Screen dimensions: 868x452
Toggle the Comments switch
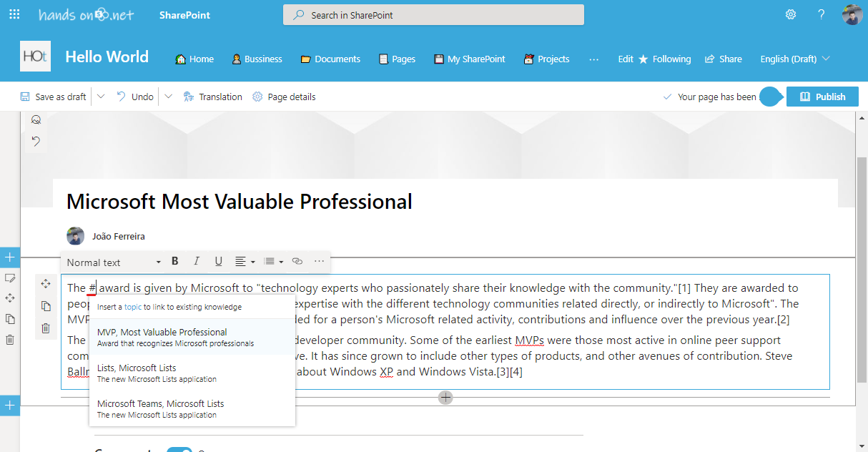click(x=179, y=450)
